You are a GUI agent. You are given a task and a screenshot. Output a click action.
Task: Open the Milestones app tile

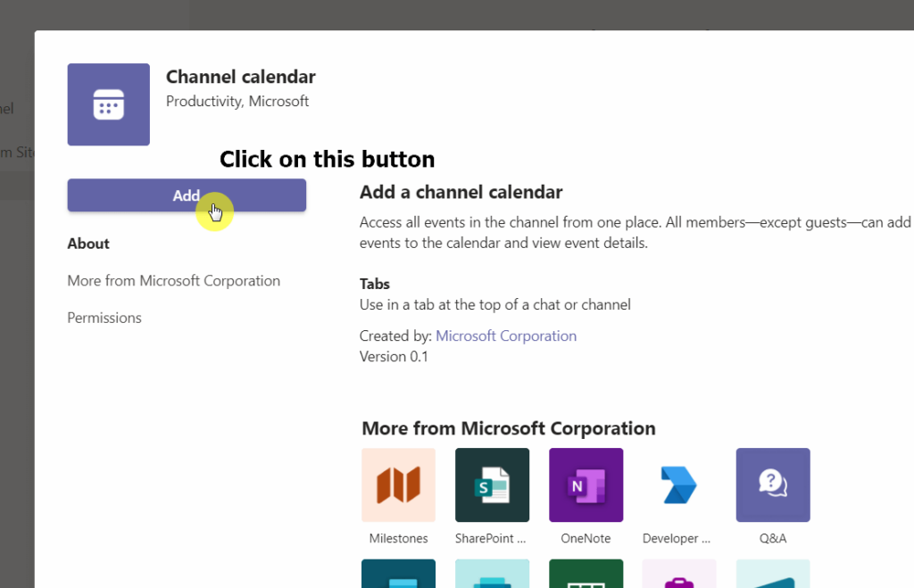[398, 484]
